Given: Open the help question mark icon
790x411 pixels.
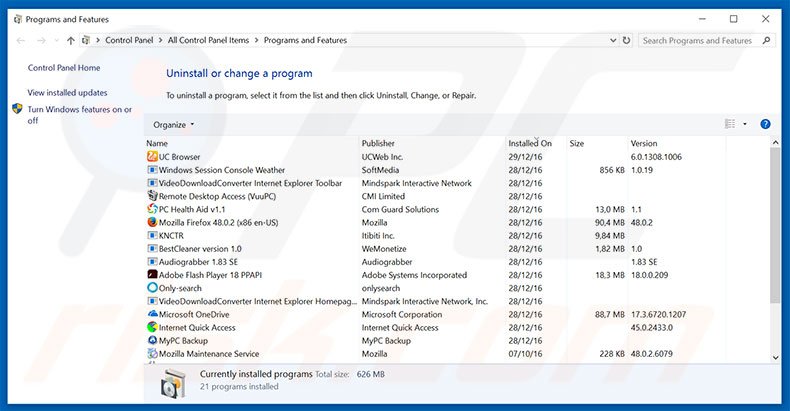Looking at the screenshot, I should click(x=765, y=124).
